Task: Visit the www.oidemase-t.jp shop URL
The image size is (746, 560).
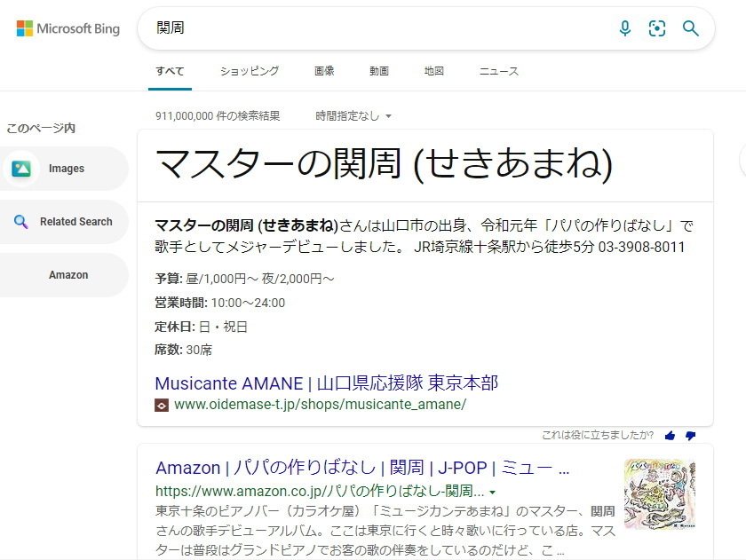Action: pyautogui.click(x=321, y=405)
